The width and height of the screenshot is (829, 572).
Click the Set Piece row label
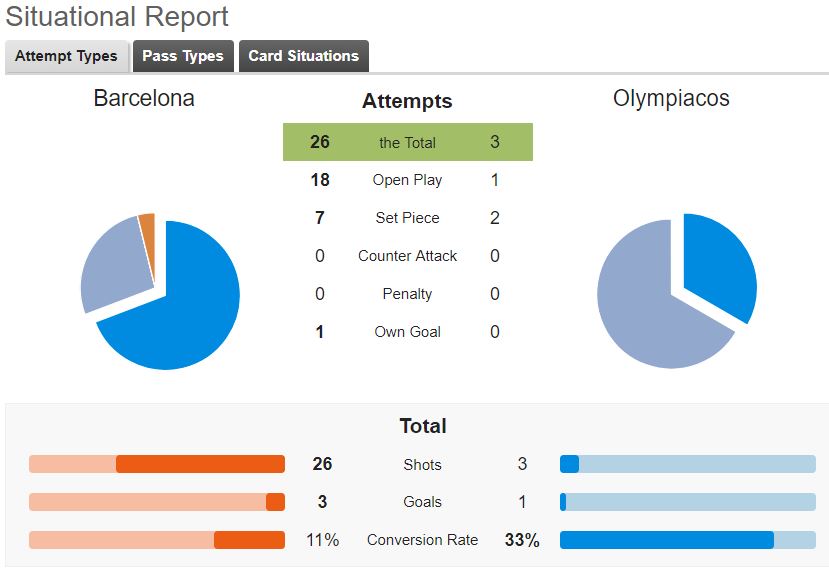(408, 218)
